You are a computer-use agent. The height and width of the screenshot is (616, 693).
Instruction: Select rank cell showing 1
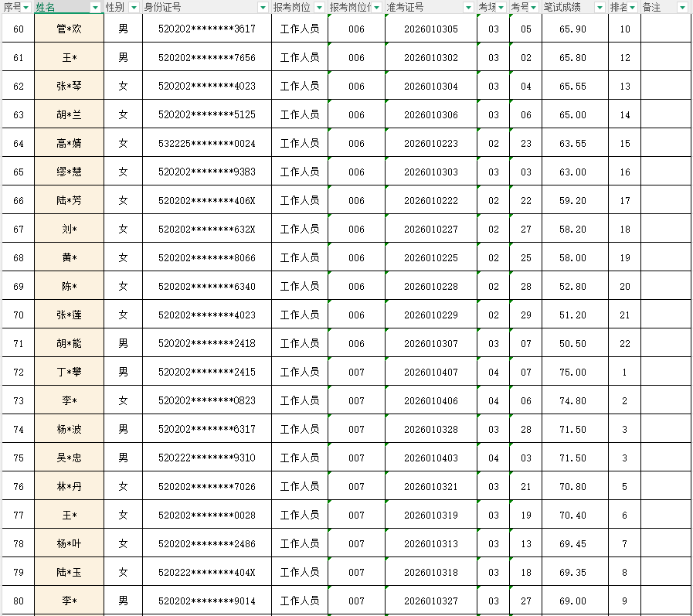pos(624,372)
